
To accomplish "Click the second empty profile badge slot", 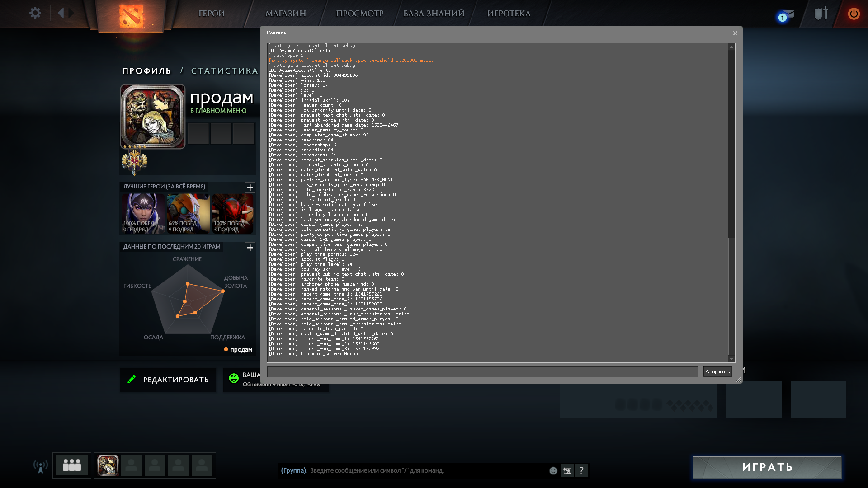I will pyautogui.click(x=221, y=134).
